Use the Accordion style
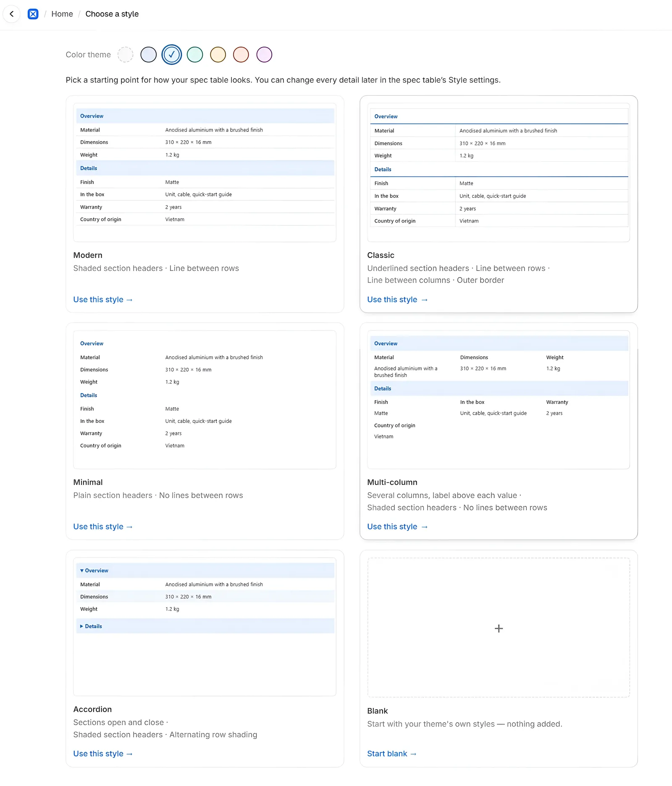The image size is (672, 786). click(x=103, y=754)
